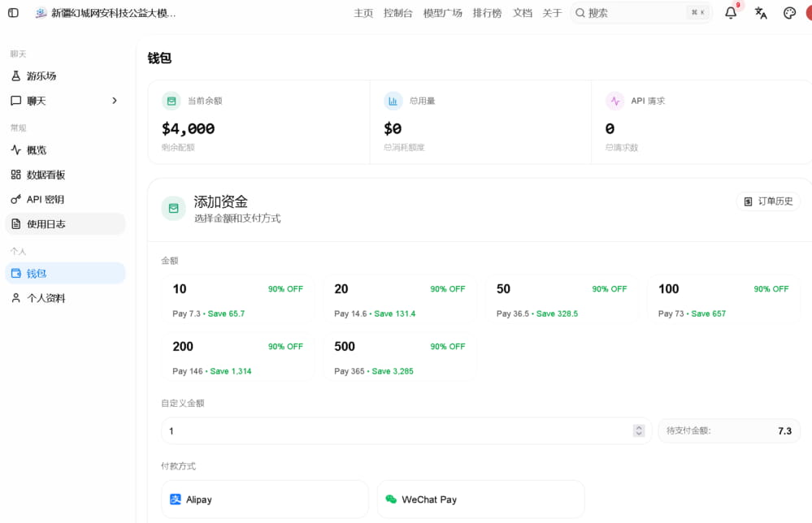
Task: Open 使用日志 in the sidebar
Action: pos(65,224)
